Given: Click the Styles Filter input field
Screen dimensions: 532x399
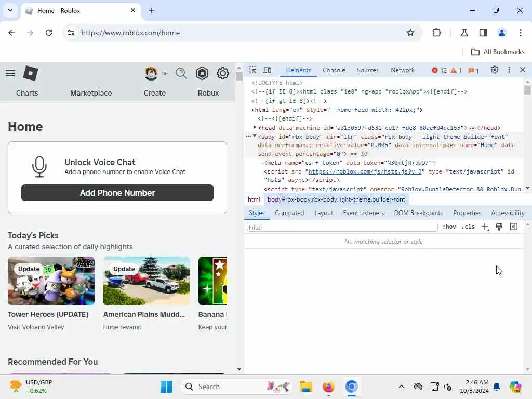Looking at the screenshot, I should (x=342, y=227).
